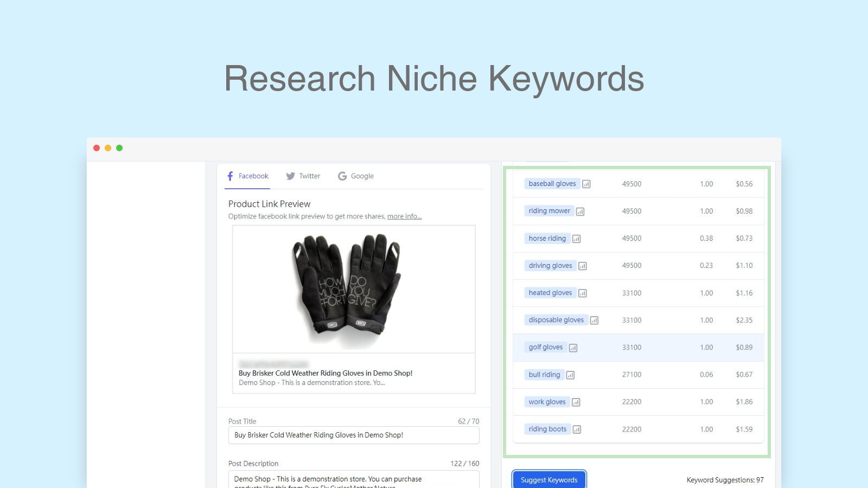Open the "more info..." link
868x488 pixels.
(x=404, y=216)
